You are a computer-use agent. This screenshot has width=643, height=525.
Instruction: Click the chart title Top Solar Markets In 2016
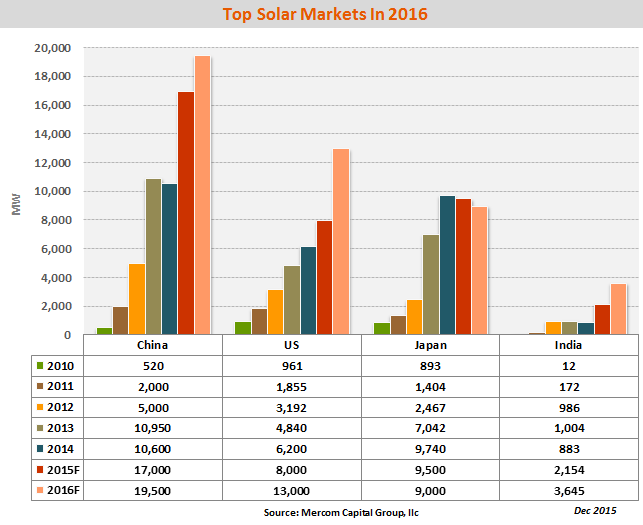click(321, 15)
